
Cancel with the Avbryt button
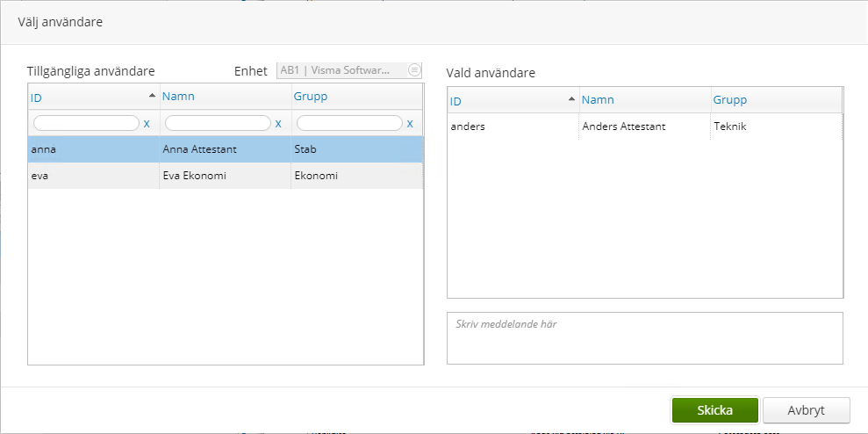tap(806, 410)
